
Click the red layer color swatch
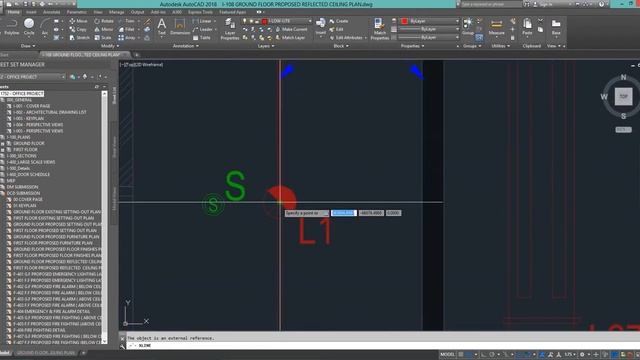point(264,21)
